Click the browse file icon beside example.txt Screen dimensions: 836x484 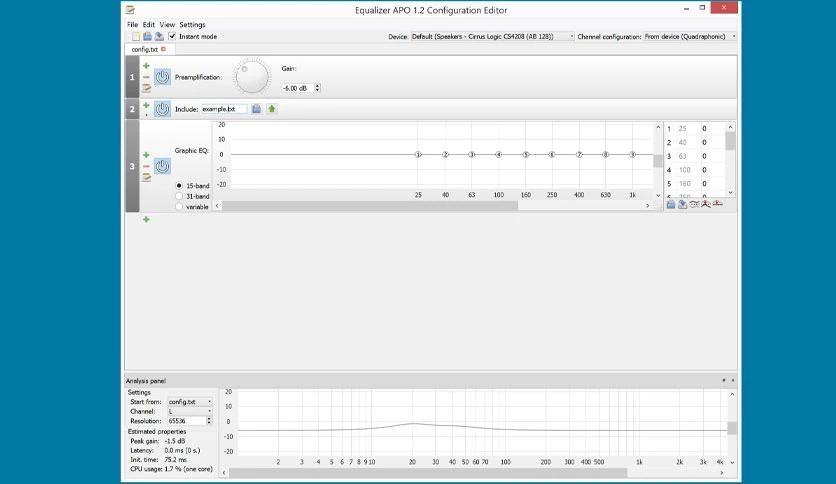tap(256, 109)
